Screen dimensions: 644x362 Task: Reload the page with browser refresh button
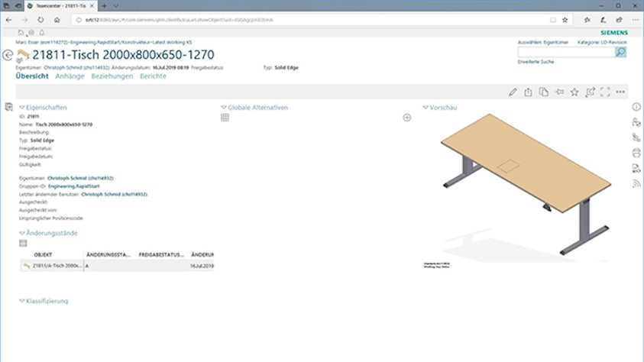(x=40, y=20)
